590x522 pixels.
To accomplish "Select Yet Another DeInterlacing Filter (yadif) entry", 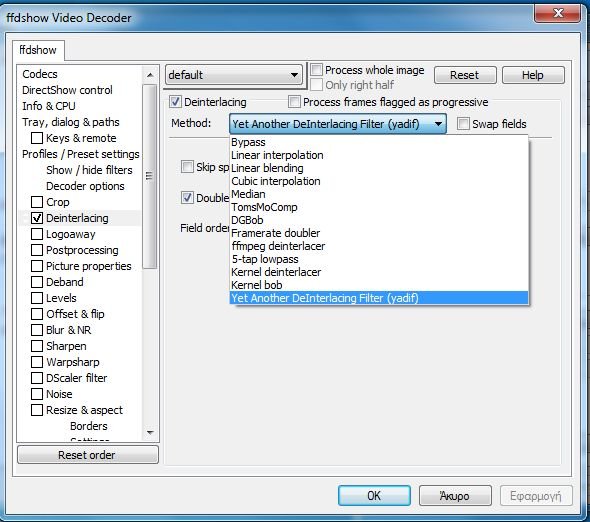I will coord(379,298).
